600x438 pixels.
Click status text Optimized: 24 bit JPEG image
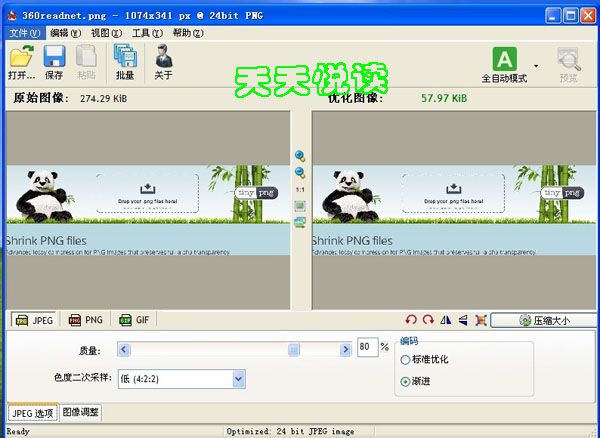290,431
